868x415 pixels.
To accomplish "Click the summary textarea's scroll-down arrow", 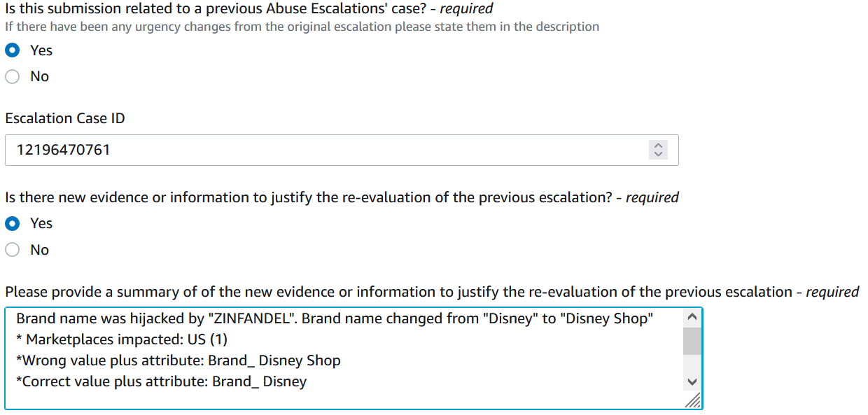I will coord(692,381).
